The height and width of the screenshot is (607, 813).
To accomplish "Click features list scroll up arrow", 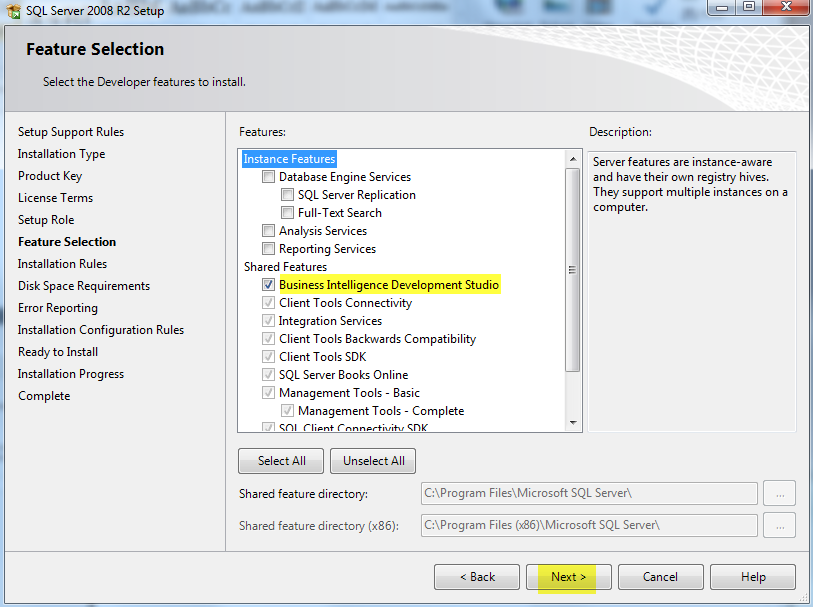I will tap(573, 159).
